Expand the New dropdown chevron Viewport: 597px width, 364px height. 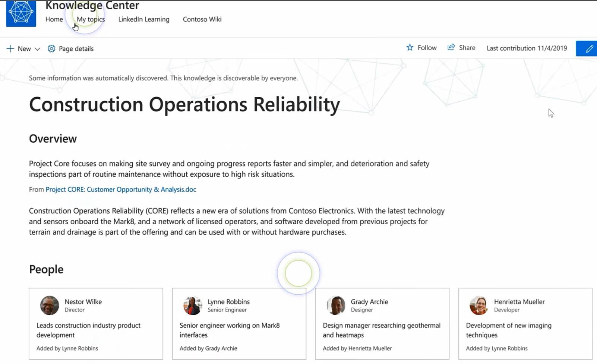tap(37, 49)
